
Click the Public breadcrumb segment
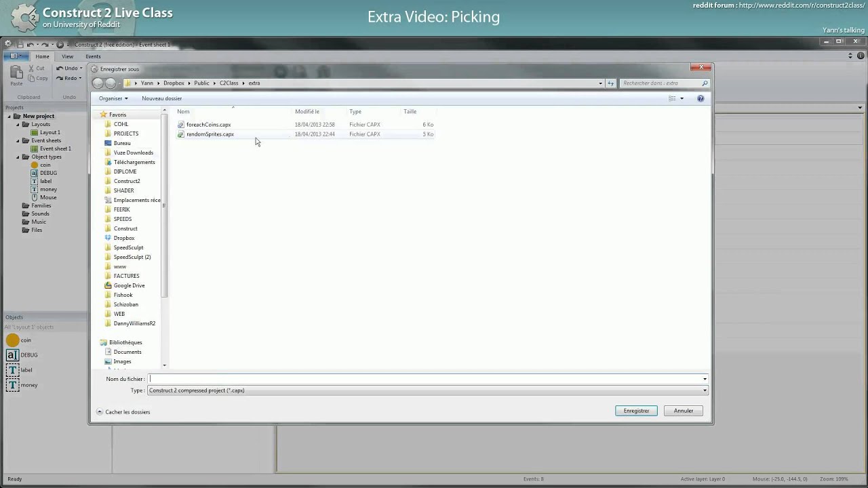click(x=201, y=83)
